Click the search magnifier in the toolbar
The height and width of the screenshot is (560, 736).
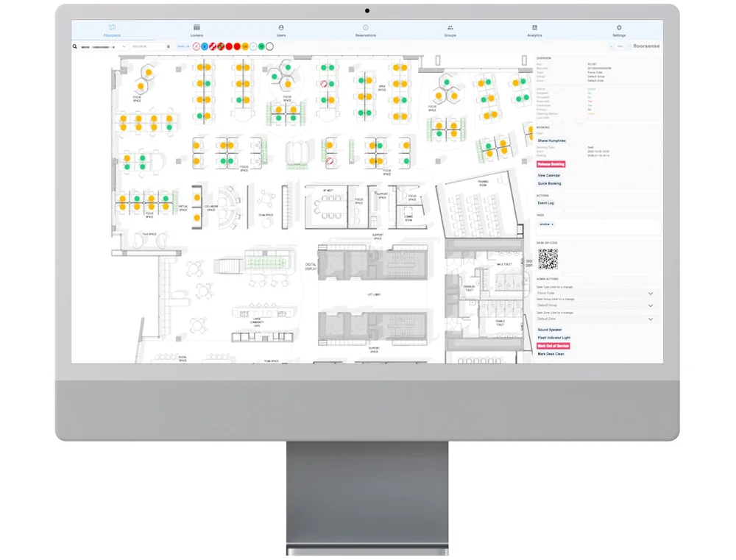point(74,46)
